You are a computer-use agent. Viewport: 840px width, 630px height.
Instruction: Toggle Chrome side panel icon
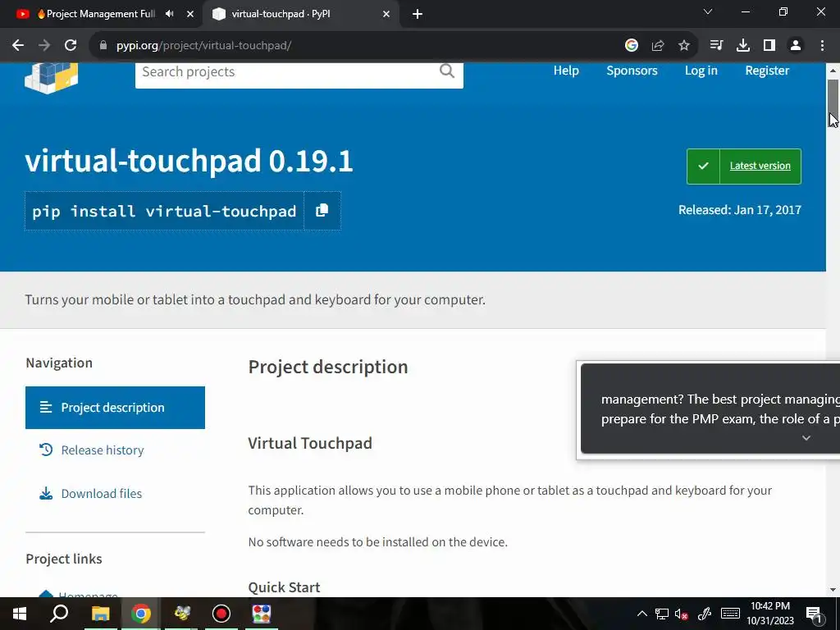pos(769,46)
